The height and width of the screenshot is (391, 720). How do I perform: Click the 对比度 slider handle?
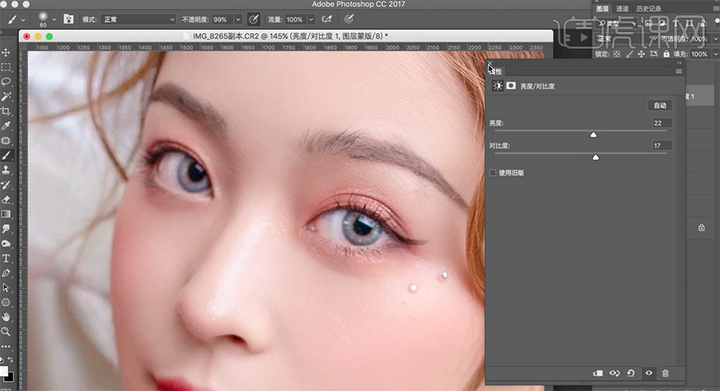tap(596, 157)
